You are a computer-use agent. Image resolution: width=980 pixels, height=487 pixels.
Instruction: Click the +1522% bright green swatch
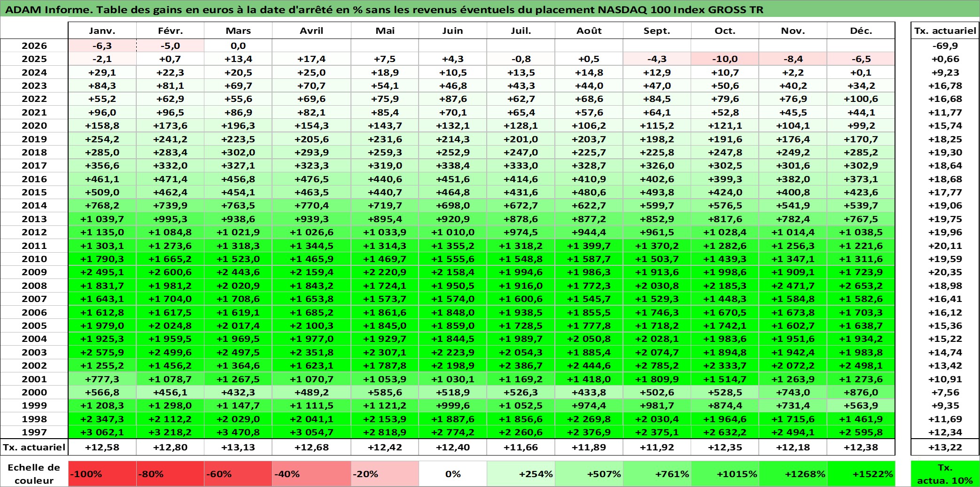861,474
